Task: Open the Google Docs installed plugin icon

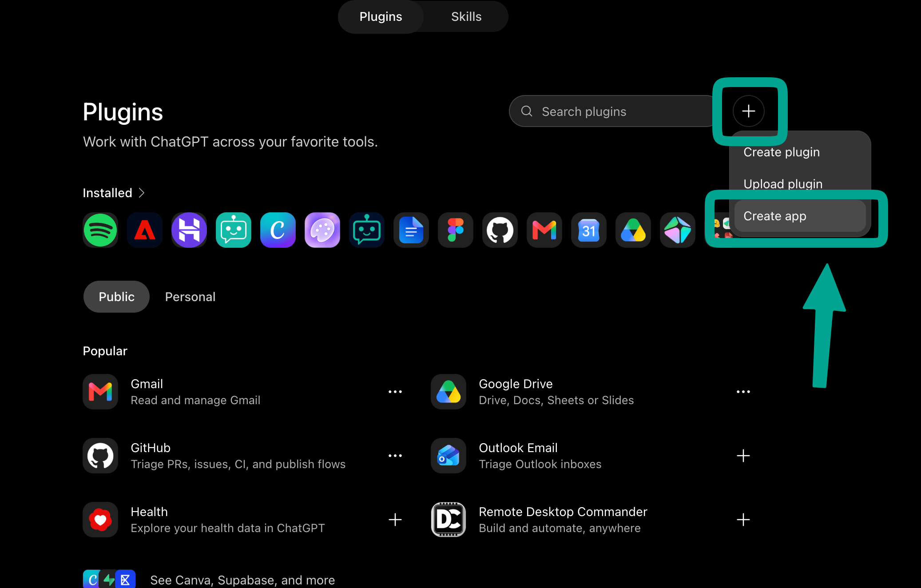Action: tap(411, 230)
